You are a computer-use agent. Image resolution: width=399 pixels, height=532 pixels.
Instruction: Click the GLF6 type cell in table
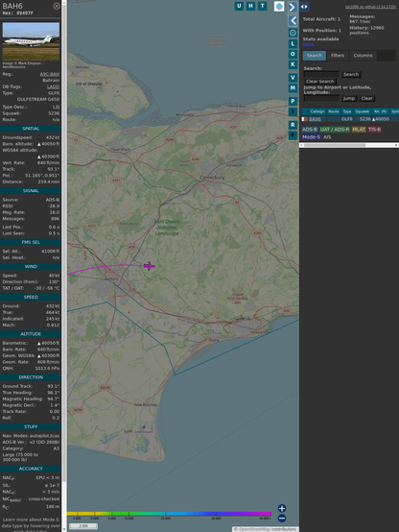347,119
